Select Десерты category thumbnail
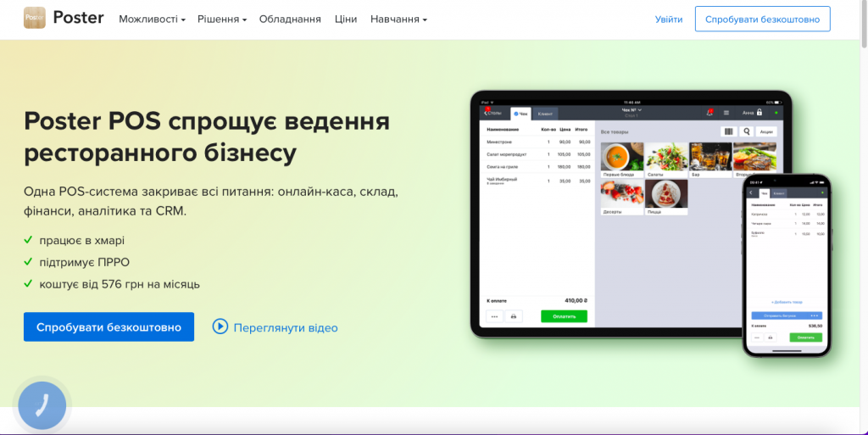The height and width of the screenshot is (435, 868). click(621, 198)
